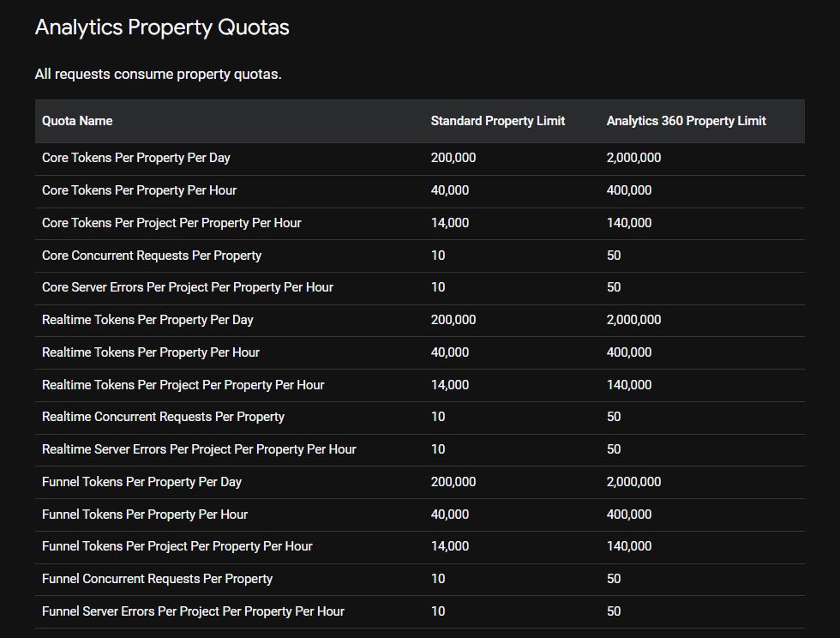Screen dimensions: 840x638
Task: Click the Quota Name column header
Action: click(x=77, y=121)
